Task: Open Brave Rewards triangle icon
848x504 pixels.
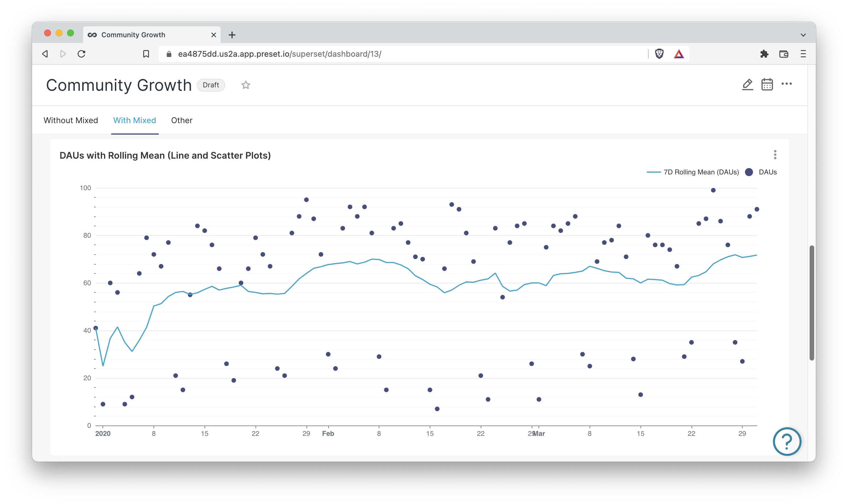Action: (x=679, y=54)
